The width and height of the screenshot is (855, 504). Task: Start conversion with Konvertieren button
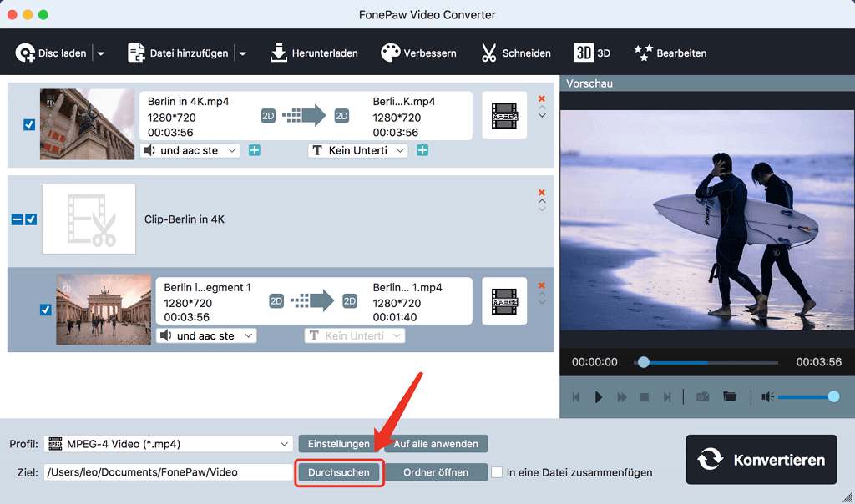tap(761, 460)
